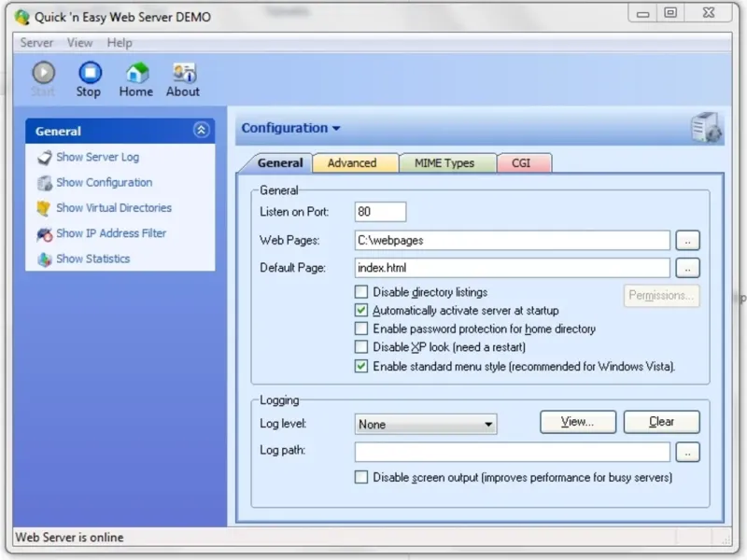This screenshot has width=747, height=560.
Task: Collapse the General sidebar panel
Action: (x=201, y=130)
